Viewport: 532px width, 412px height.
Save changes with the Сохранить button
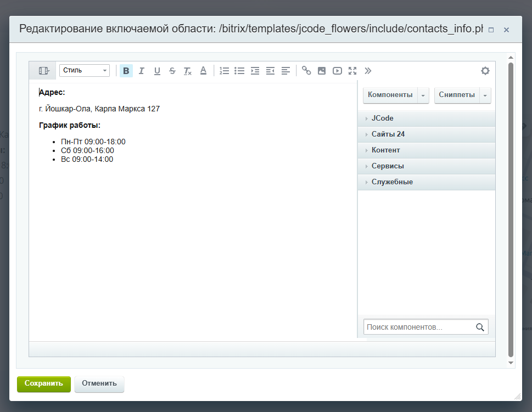[x=44, y=383]
